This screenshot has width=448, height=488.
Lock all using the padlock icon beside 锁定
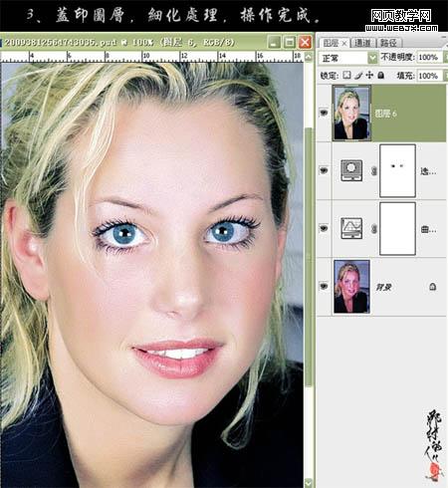click(x=381, y=76)
